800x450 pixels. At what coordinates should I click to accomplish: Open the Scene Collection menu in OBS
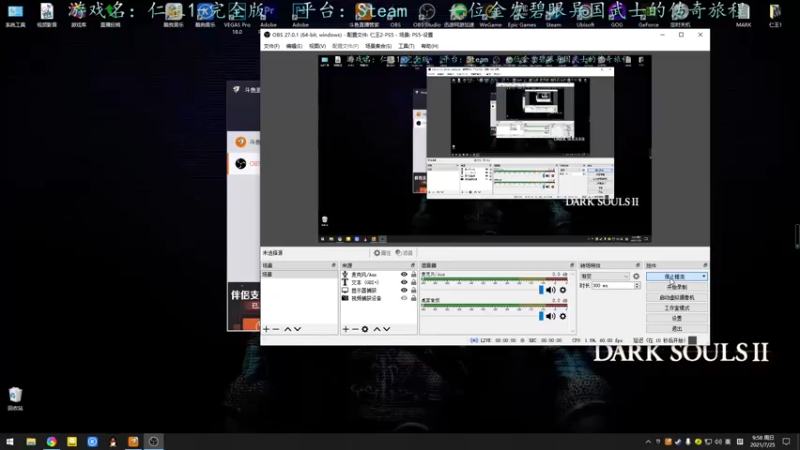378,46
